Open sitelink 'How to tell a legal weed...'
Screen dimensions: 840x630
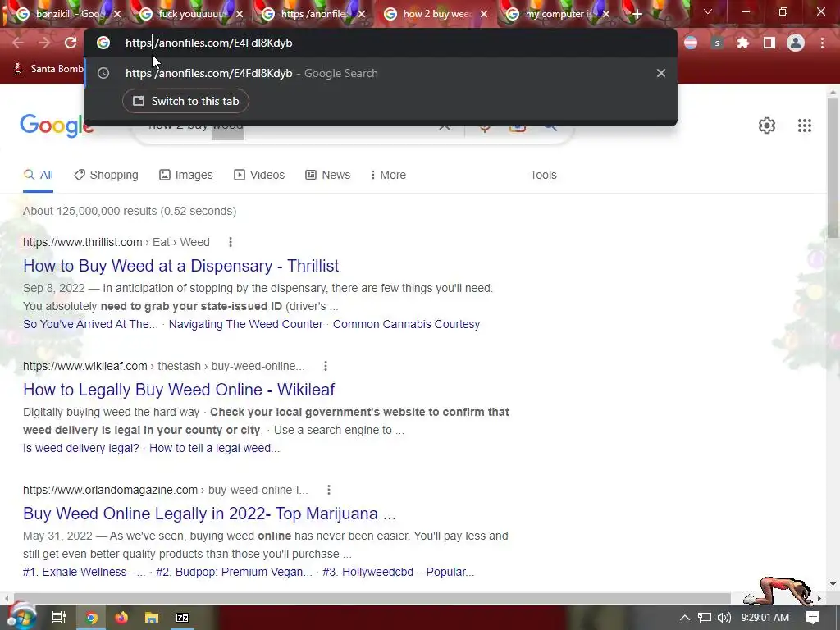pyautogui.click(x=214, y=448)
